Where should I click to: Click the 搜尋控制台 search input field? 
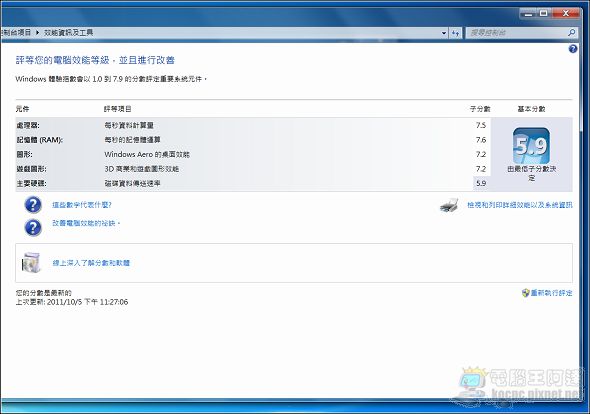tap(517, 33)
